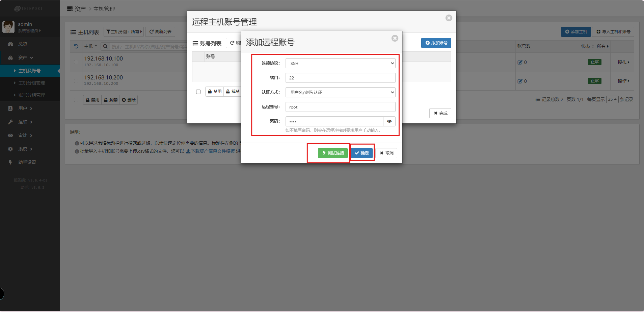Open the 认证方式 dropdown
Viewport: 644px width, 312px height.
tap(340, 92)
